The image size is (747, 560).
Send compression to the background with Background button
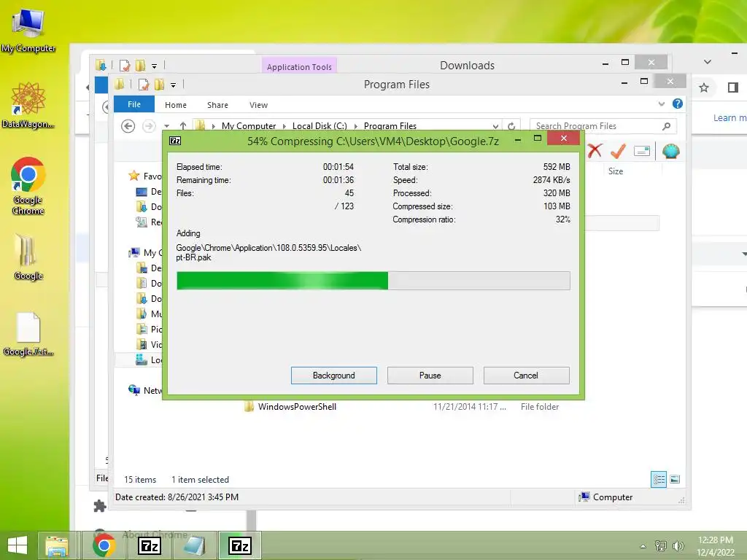coord(333,376)
